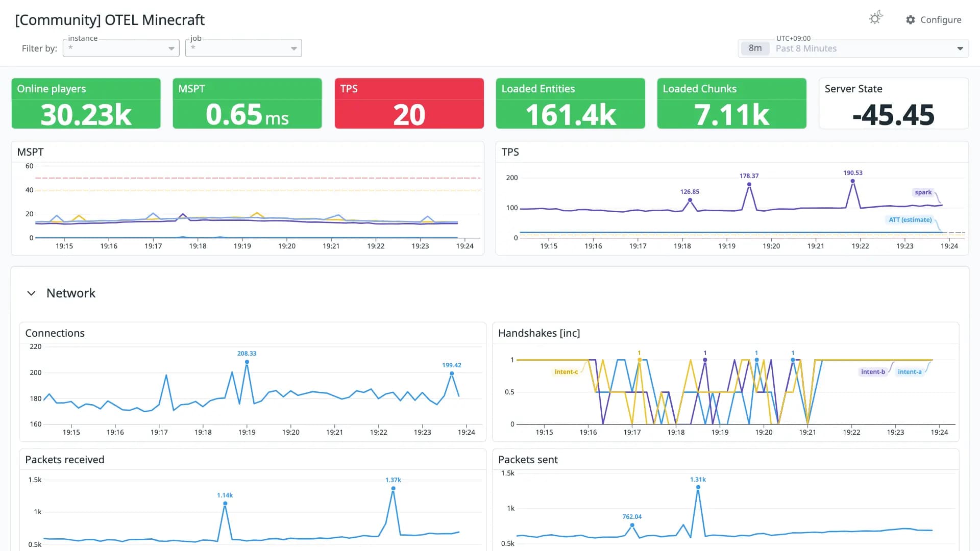Click the 208.33 peak in Connections graph
Viewport: 980px width, 551px height.
coord(247,362)
